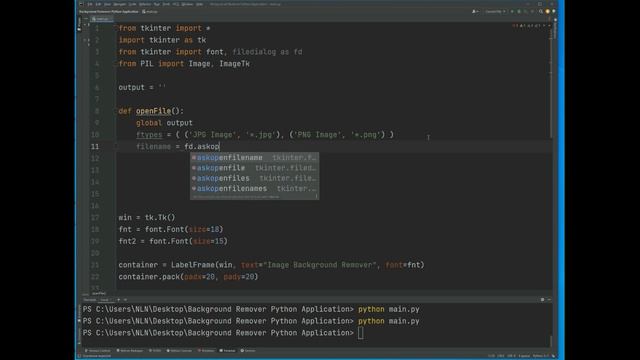640x360 pixels.
Task: Open the run configuration dropdown
Action: 496,11
